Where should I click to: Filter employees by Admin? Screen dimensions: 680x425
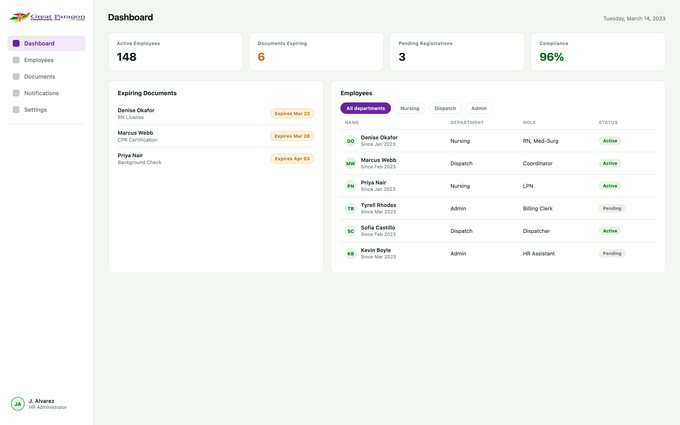click(479, 108)
